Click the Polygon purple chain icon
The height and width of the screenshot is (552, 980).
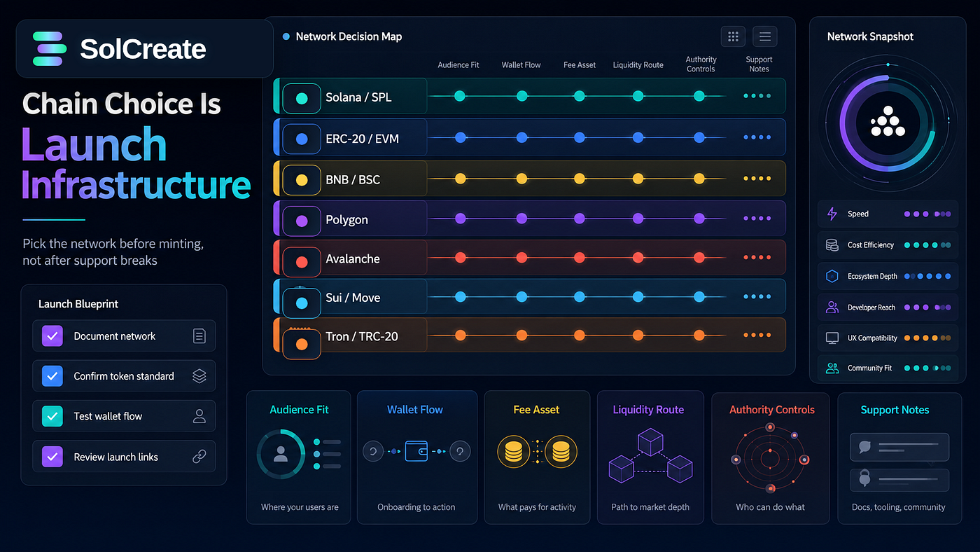(302, 221)
